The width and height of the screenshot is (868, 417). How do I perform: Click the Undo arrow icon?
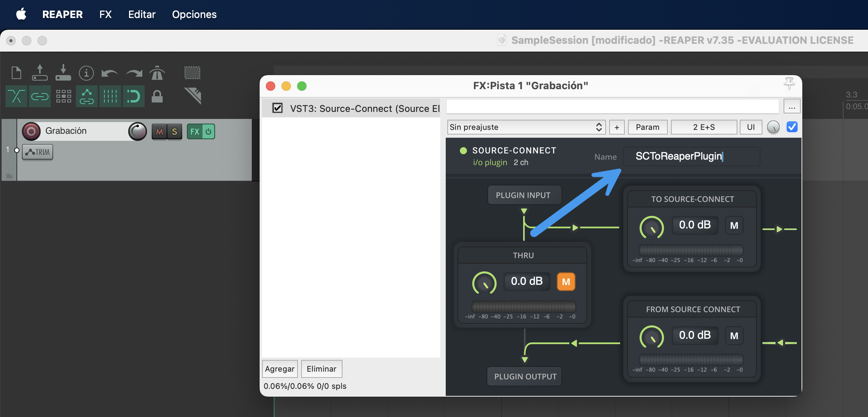tap(109, 73)
